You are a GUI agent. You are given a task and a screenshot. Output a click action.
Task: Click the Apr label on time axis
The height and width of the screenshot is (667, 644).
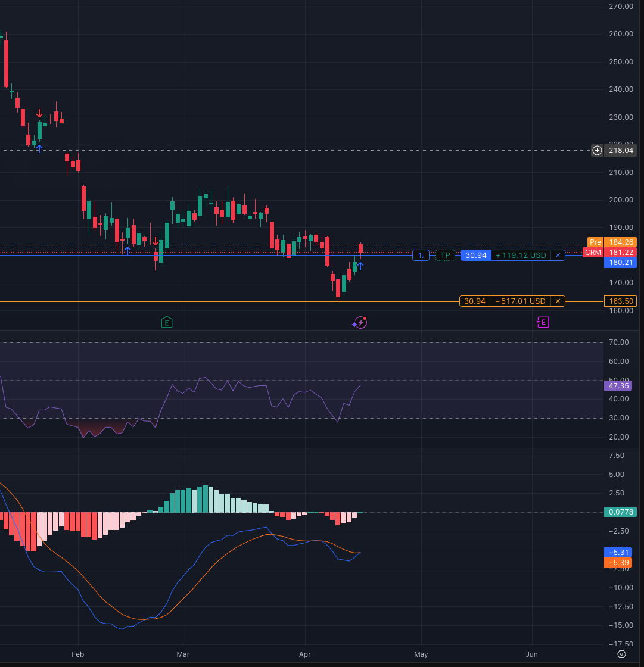305,654
